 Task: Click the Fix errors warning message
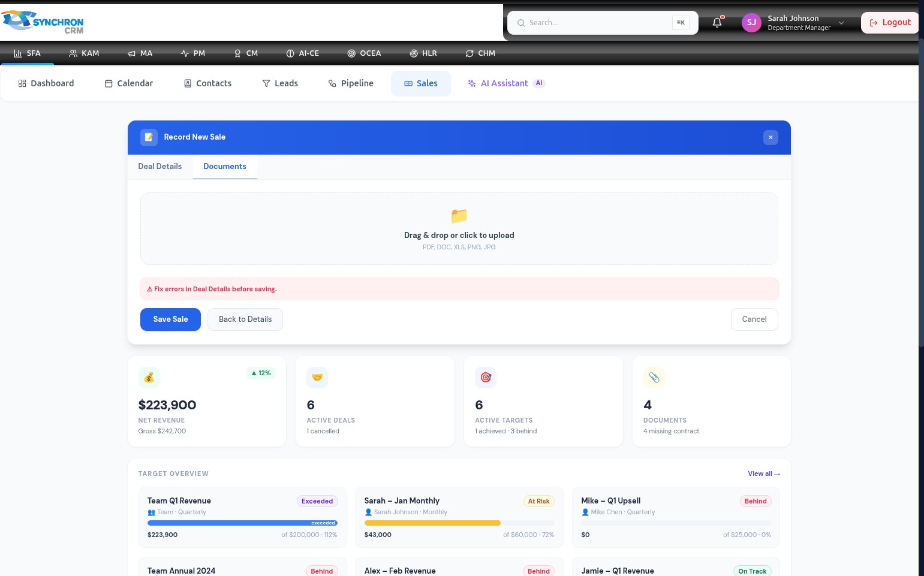click(459, 289)
